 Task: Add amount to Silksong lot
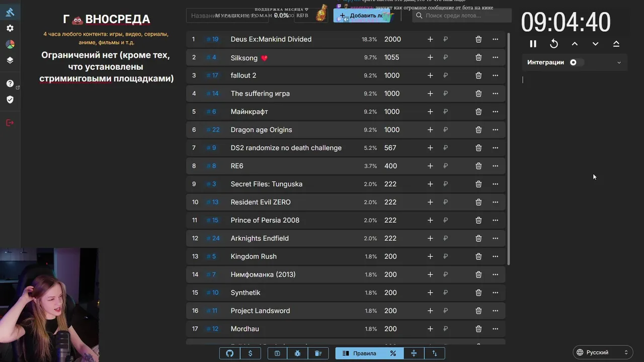[430, 57]
